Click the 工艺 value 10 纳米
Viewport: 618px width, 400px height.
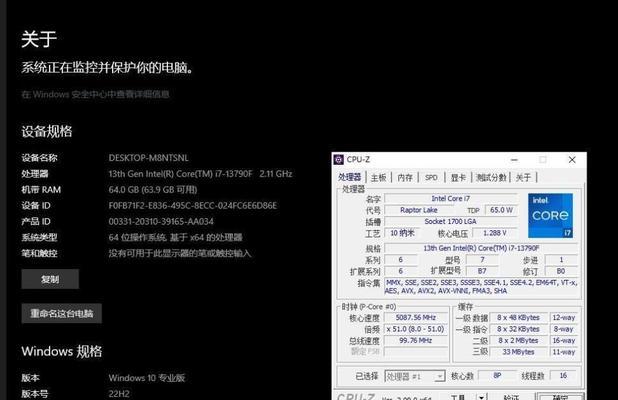point(402,233)
